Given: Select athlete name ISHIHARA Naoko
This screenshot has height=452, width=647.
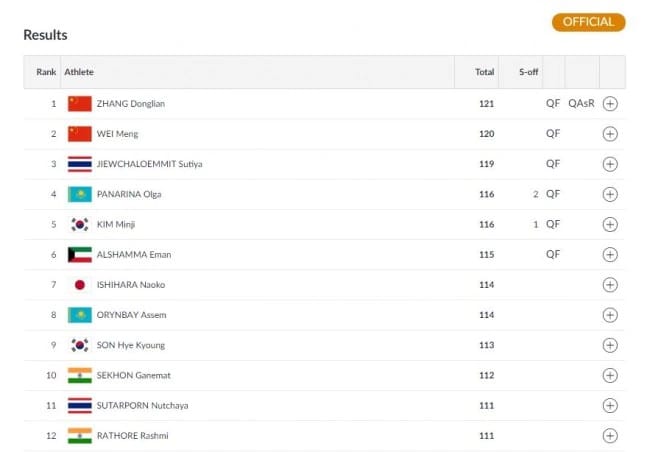Looking at the screenshot, I should (x=131, y=284).
